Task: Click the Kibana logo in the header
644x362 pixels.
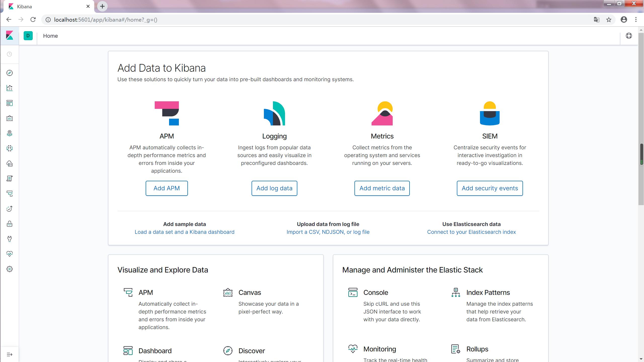Action: tap(10, 36)
